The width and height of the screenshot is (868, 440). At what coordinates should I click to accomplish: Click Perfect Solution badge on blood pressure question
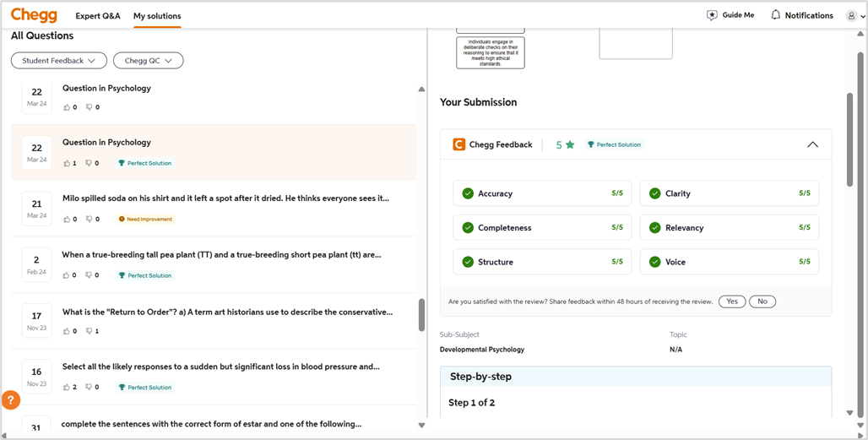coord(145,388)
